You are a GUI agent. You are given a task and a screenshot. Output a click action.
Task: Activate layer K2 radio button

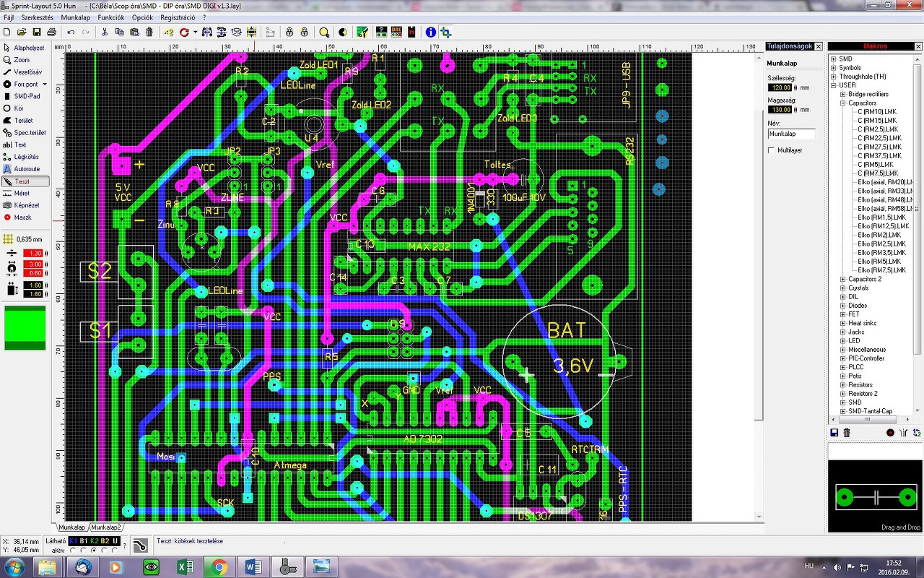click(x=95, y=550)
